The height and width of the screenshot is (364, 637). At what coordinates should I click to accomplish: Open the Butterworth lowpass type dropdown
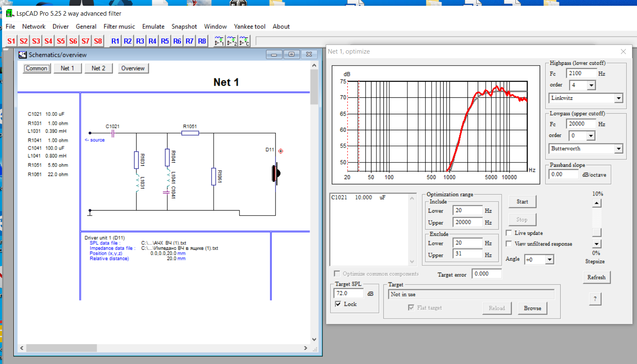coord(618,149)
